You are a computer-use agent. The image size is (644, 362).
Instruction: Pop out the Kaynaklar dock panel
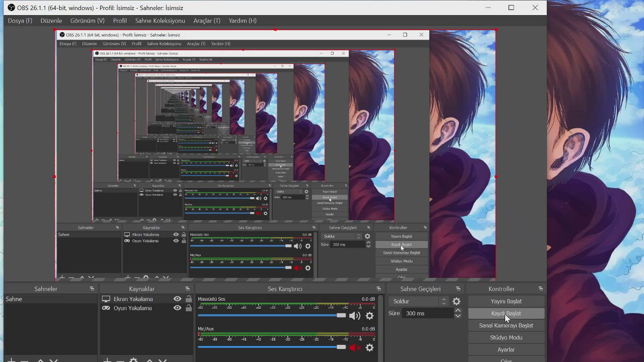point(187,289)
